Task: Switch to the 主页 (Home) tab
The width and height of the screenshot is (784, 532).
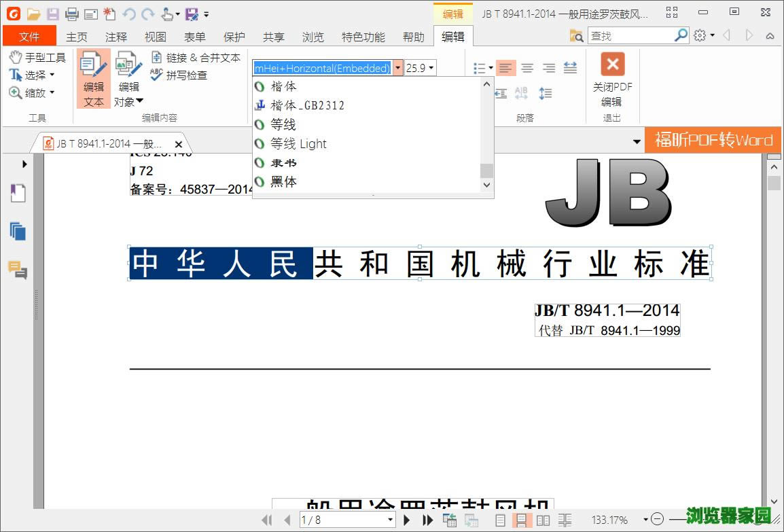Action: coord(77,37)
